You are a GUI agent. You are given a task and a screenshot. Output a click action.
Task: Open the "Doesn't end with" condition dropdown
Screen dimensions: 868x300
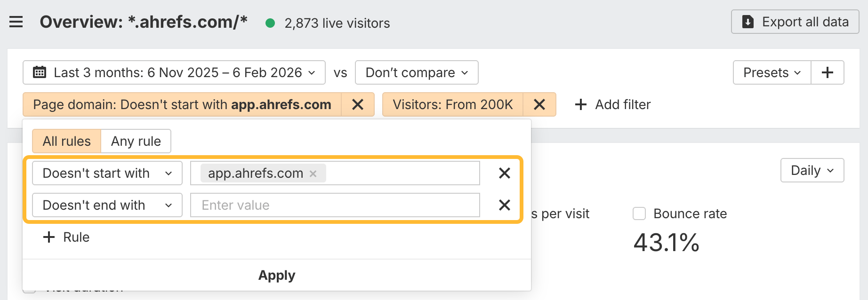pos(107,205)
